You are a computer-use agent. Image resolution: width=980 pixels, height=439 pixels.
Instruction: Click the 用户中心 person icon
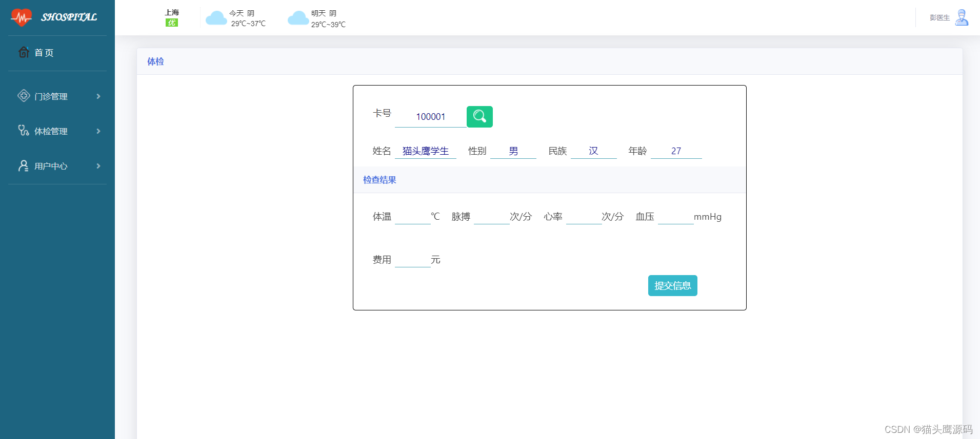pos(24,165)
